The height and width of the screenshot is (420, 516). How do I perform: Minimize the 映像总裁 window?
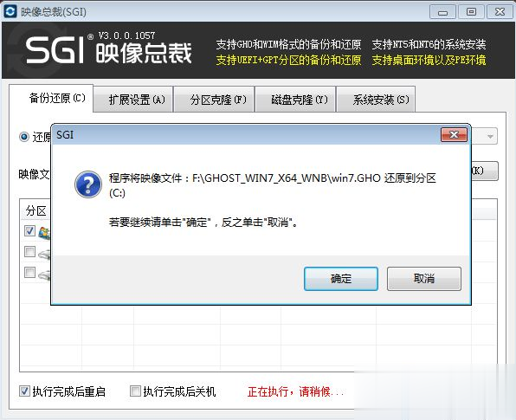coord(442,12)
